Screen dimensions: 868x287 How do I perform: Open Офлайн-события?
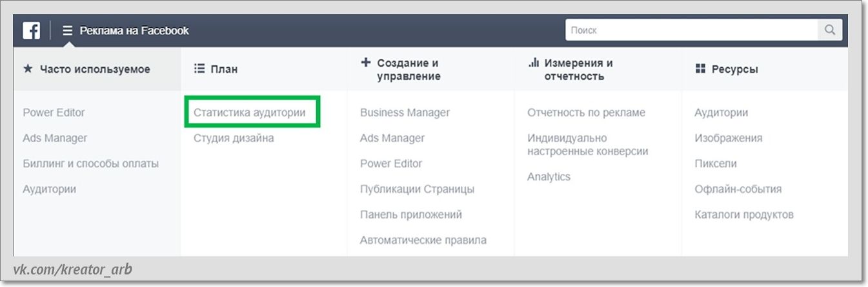coord(738,189)
